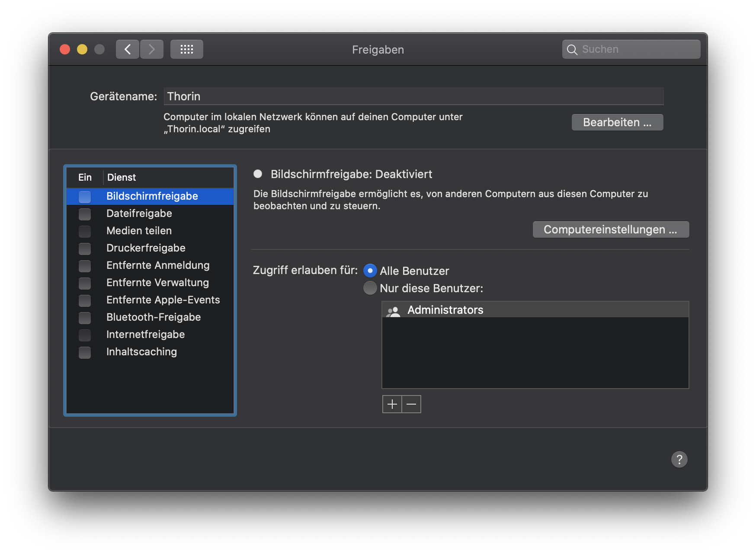This screenshot has width=756, height=555.
Task: Click the Administrators group icon
Action: coord(394,310)
